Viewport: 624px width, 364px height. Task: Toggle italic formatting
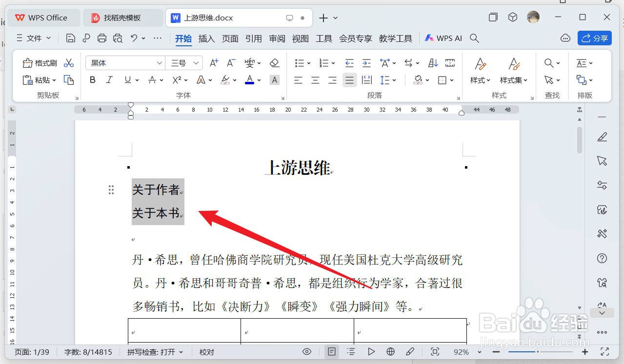pyautogui.click(x=109, y=80)
